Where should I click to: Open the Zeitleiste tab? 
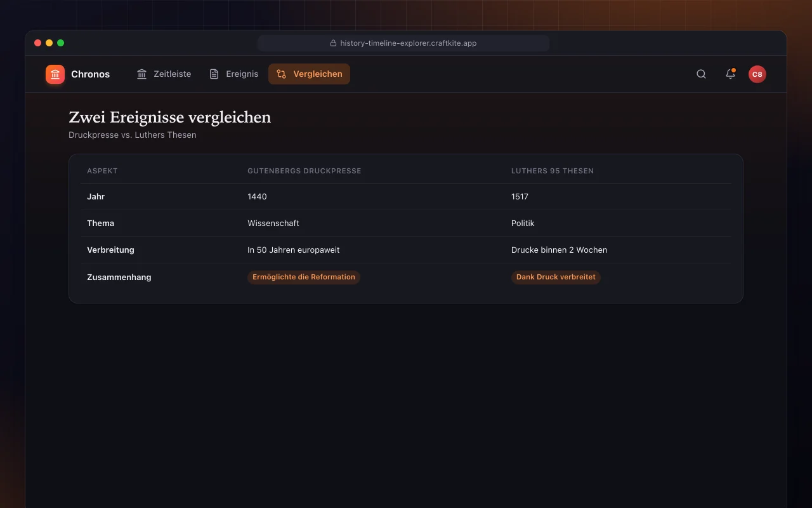tap(164, 74)
